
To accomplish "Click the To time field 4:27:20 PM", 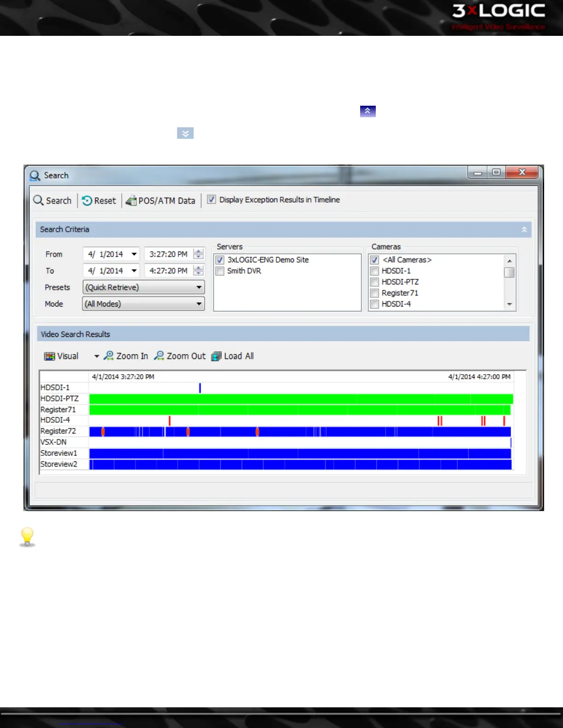I will pos(168,271).
